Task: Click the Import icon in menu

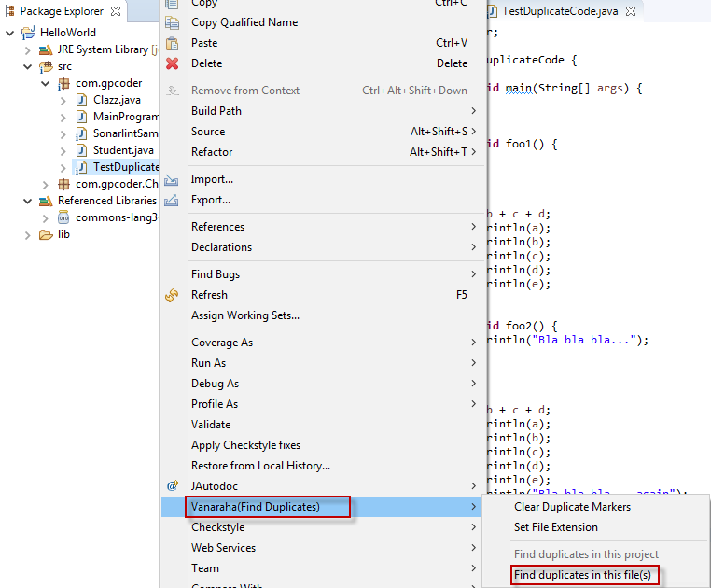Action: click(172, 179)
